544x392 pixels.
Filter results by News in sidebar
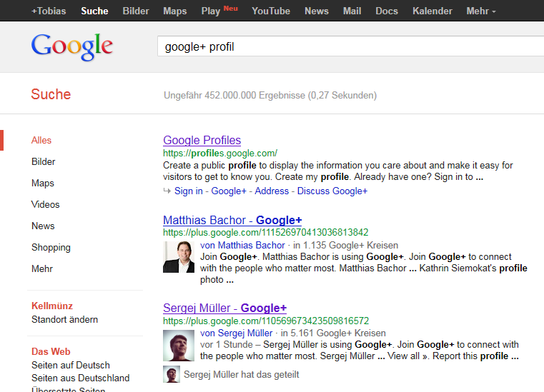43,226
